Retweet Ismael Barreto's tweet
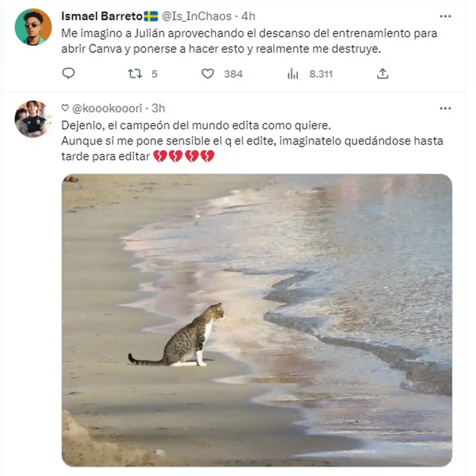Image resolution: width=476 pixels, height=476 pixels. click(x=135, y=73)
